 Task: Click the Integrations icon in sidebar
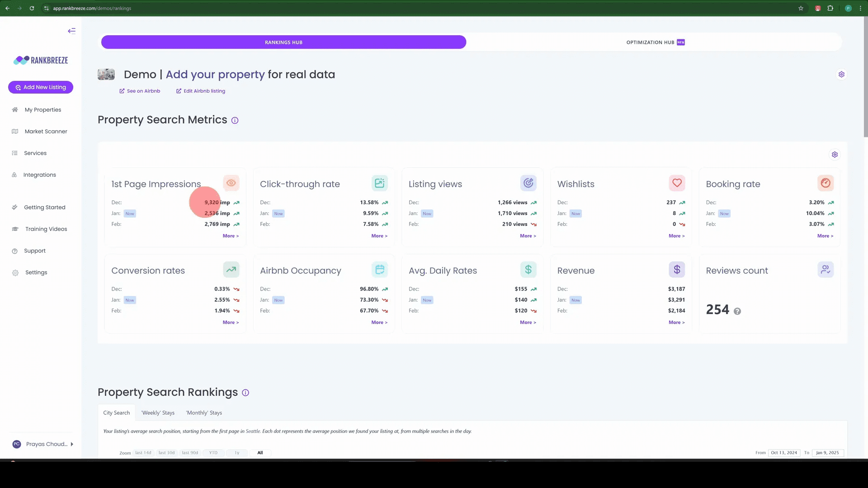14,175
